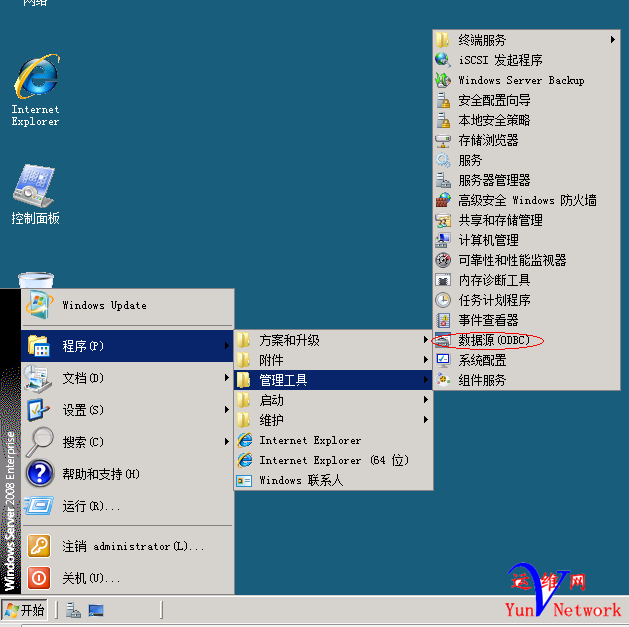629x627 pixels.
Task: Click the 高级安全 Windows 防火墙 icon
Action: pyautogui.click(x=443, y=200)
